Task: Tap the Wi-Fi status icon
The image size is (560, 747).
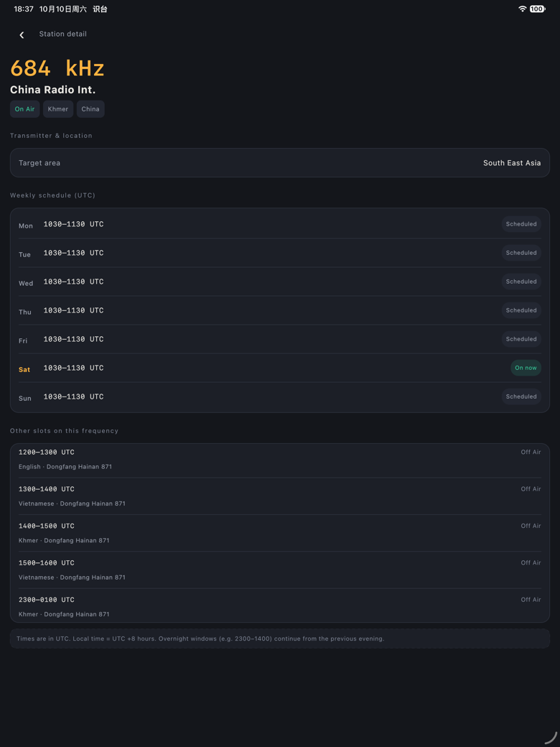Action: point(523,9)
